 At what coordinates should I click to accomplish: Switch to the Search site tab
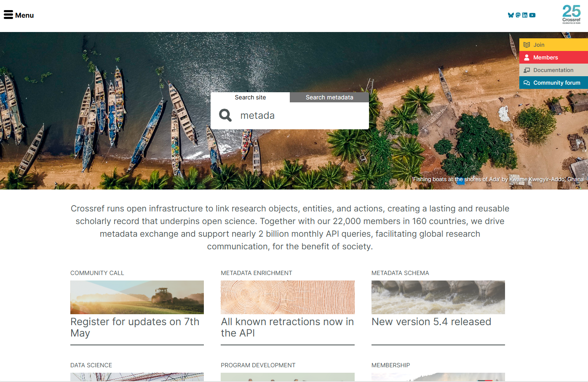[x=250, y=97]
